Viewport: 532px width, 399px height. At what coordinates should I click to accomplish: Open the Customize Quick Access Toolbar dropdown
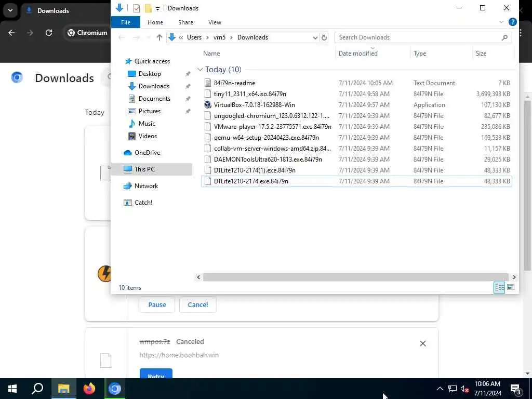click(157, 8)
